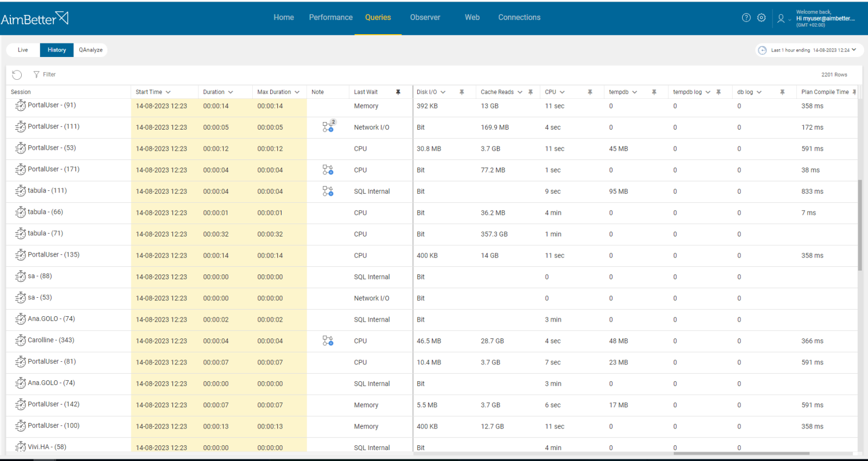This screenshot has height=461, width=868.
Task: Pin the Cache Reads column
Action: (x=531, y=92)
